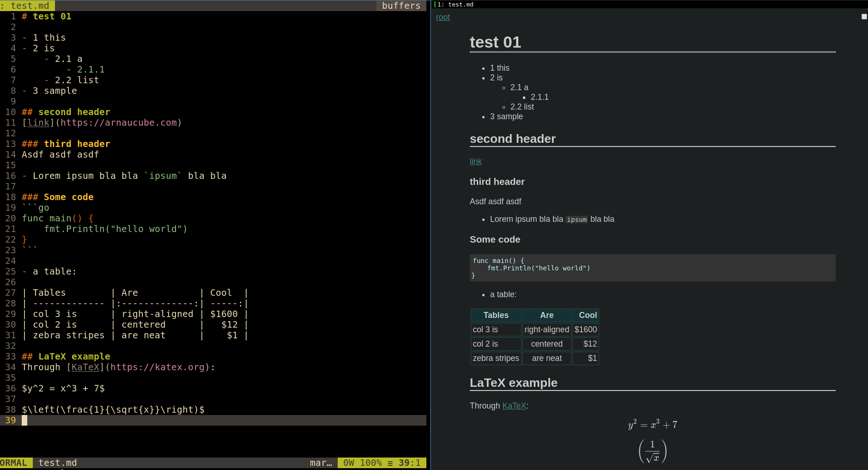Select the '1: test.md' preview window tab
Image resolution: width=868 pixels, height=470 pixels.
pyautogui.click(x=455, y=4)
